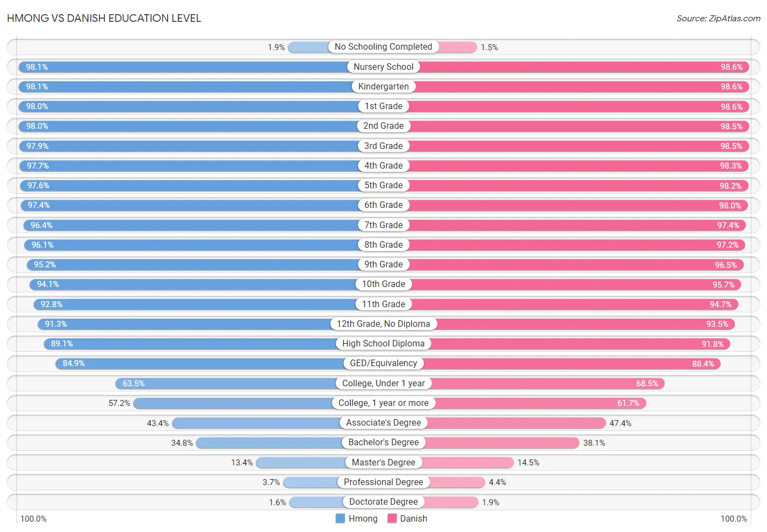This screenshot has width=767, height=532.
Task: Click the Danish 98.6% 1st Grade bar
Action: point(579,106)
